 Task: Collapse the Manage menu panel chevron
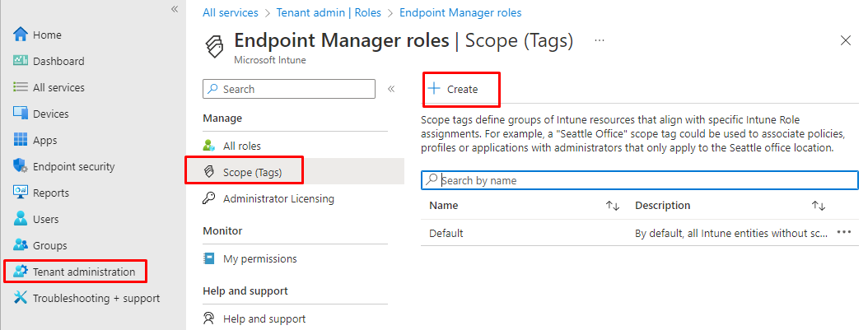[391, 89]
